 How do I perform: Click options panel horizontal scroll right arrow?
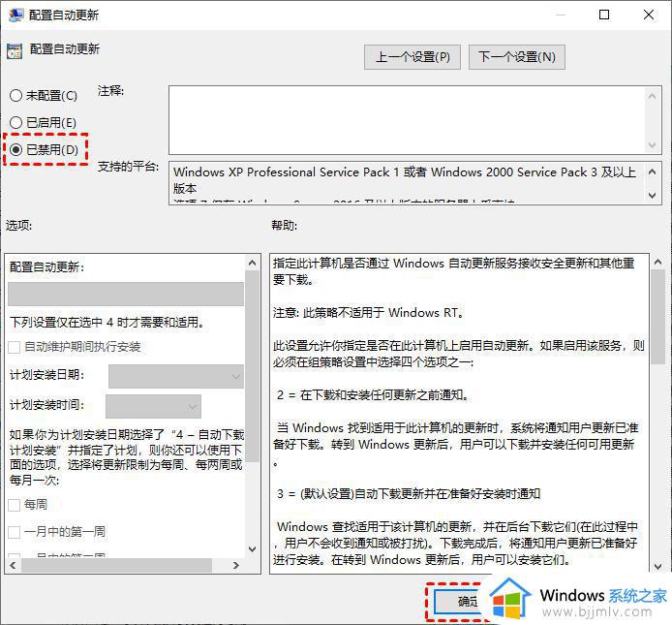pyautogui.click(x=235, y=565)
